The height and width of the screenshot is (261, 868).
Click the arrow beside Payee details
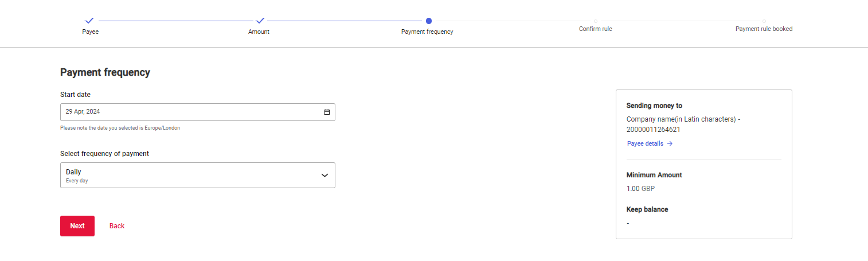tap(670, 144)
